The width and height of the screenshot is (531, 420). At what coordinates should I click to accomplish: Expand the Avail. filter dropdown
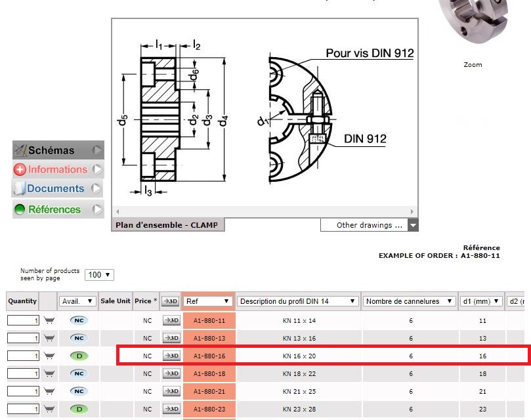[x=77, y=301]
